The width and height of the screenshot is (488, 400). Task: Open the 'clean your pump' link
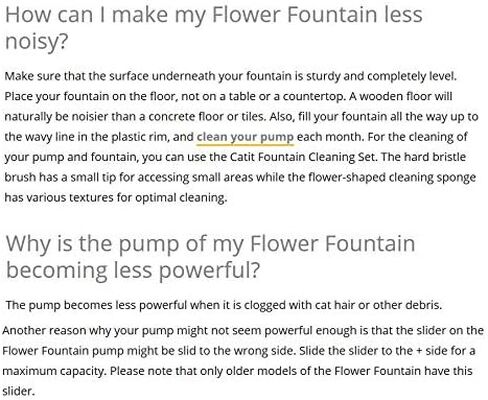[x=245, y=137]
